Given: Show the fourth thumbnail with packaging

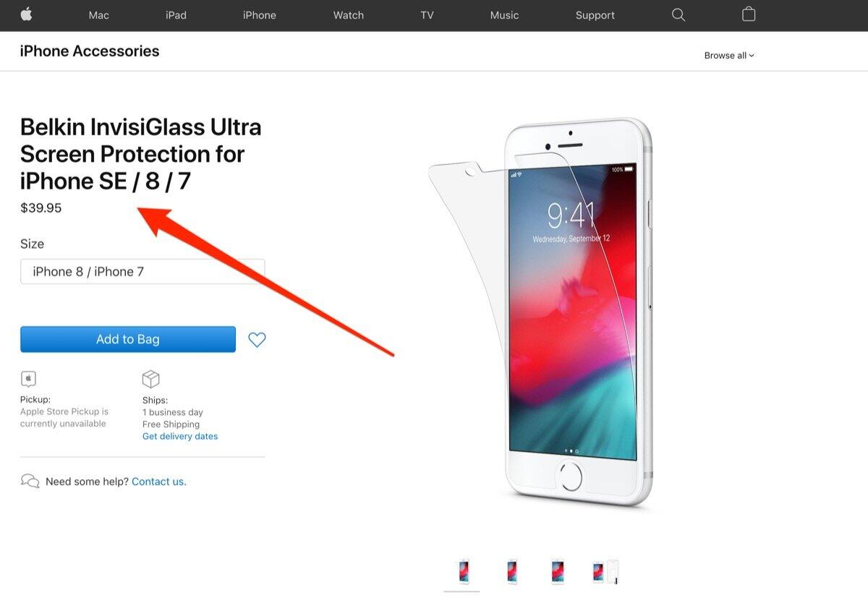Looking at the screenshot, I should [606, 571].
